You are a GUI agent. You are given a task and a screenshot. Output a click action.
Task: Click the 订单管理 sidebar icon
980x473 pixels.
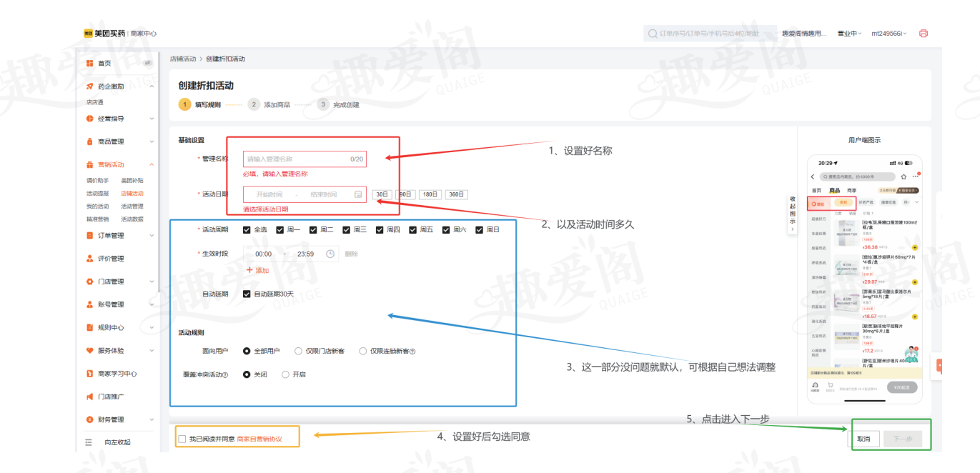point(90,236)
